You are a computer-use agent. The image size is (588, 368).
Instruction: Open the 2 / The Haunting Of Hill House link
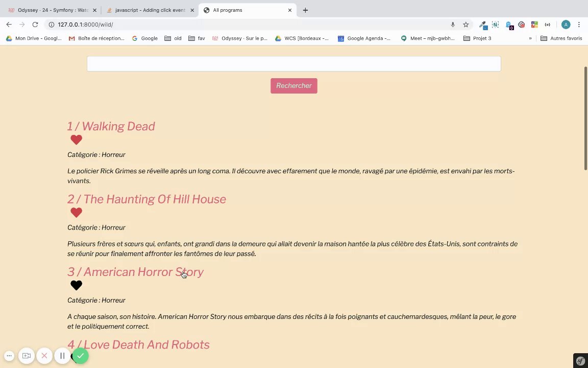coord(146,199)
